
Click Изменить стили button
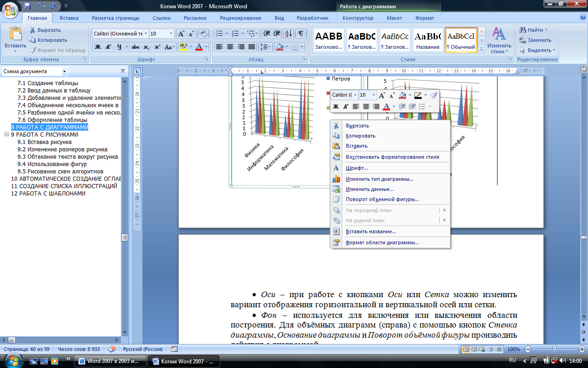[499, 40]
